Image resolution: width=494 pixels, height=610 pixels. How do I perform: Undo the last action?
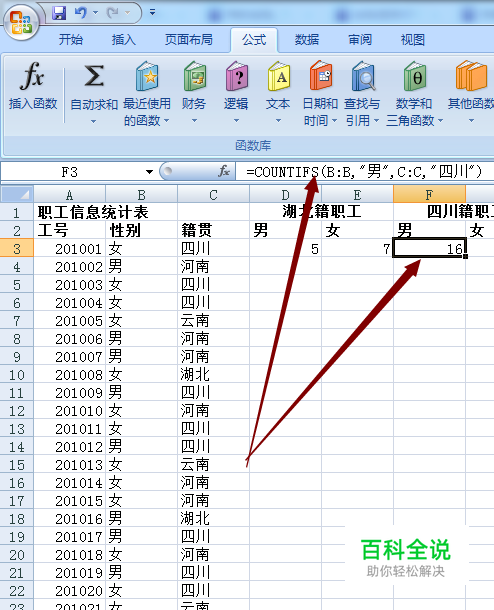(81, 13)
